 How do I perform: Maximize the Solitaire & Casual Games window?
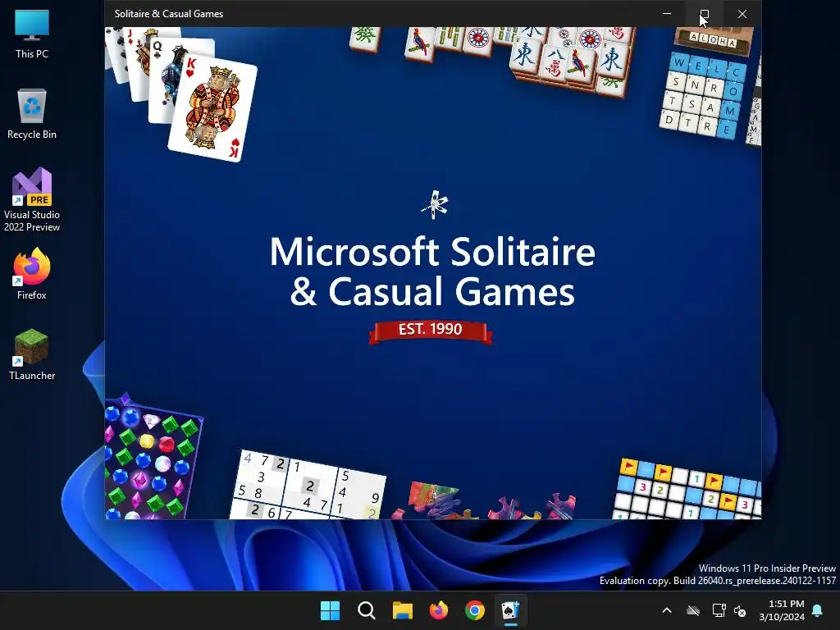pos(705,13)
